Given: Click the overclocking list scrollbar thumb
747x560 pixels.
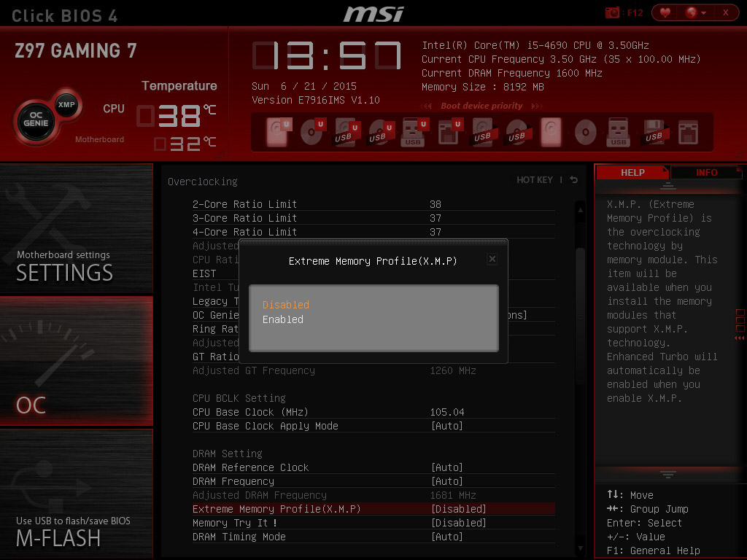Looking at the screenshot, I should coord(580,314).
